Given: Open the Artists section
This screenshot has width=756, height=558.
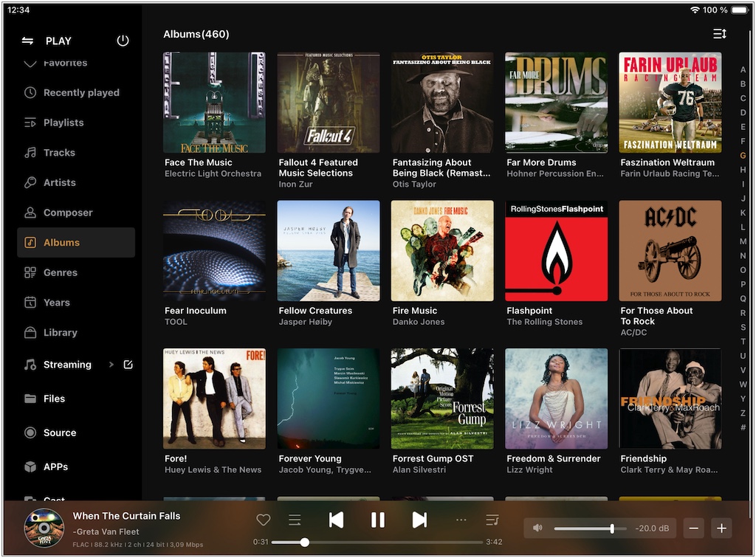Looking at the screenshot, I should tap(76, 182).
